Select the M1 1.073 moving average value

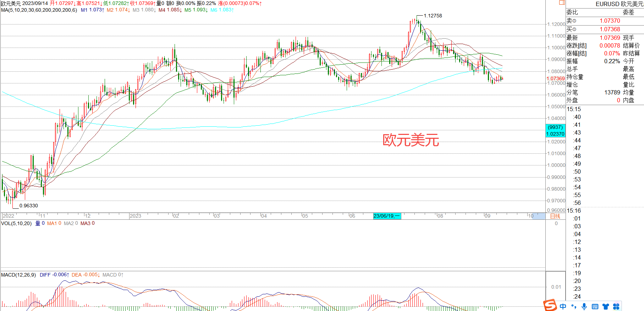click(x=92, y=10)
